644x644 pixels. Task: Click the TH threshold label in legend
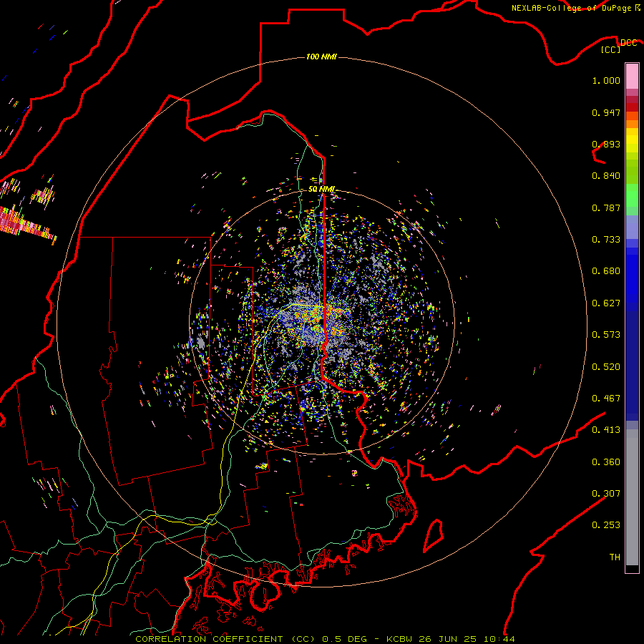click(615, 557)
